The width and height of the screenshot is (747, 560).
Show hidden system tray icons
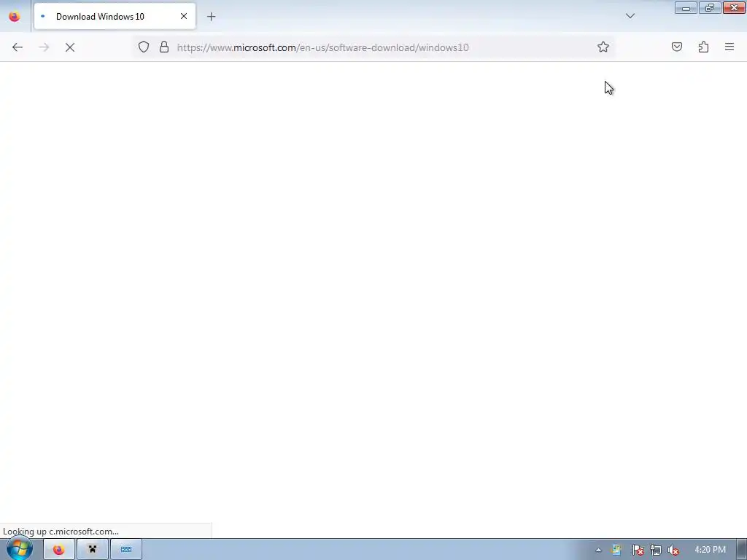[598, 550]
